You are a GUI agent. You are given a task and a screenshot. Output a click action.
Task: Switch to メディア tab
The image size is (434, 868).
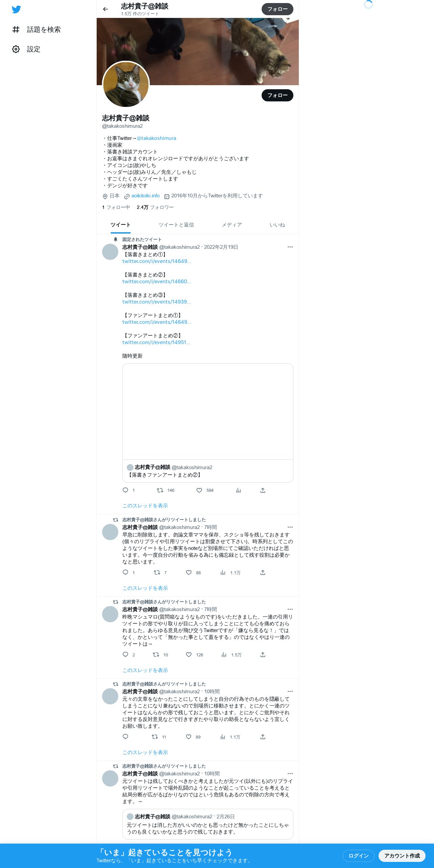(232, 225)
